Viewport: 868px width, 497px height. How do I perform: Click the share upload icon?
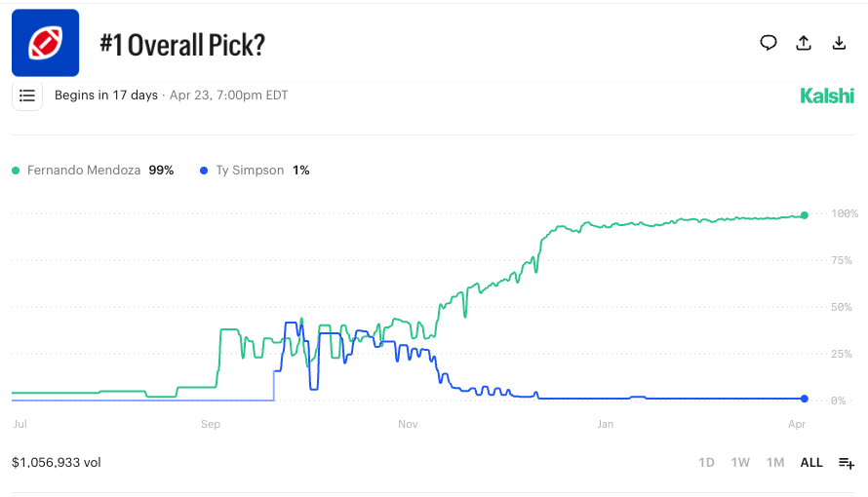pyautogui.click(x=804, y=43)
